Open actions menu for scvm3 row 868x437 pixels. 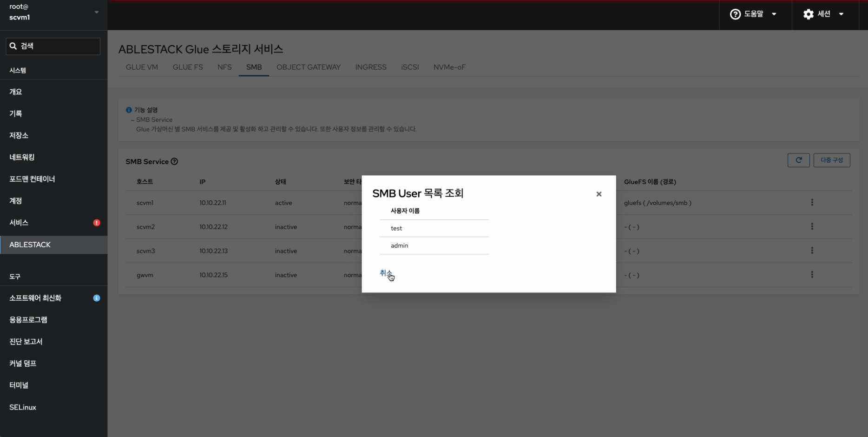pos(812,251)
